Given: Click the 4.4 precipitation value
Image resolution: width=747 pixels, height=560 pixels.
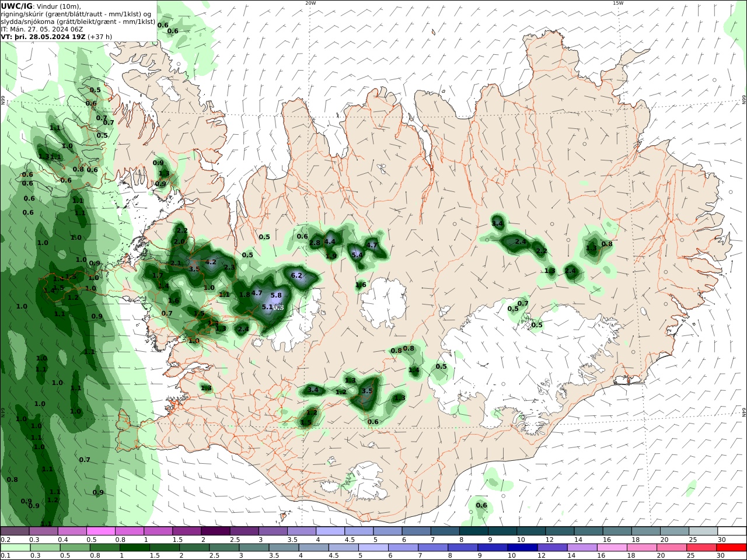Looking at the screenshot, I should [330, 242].
